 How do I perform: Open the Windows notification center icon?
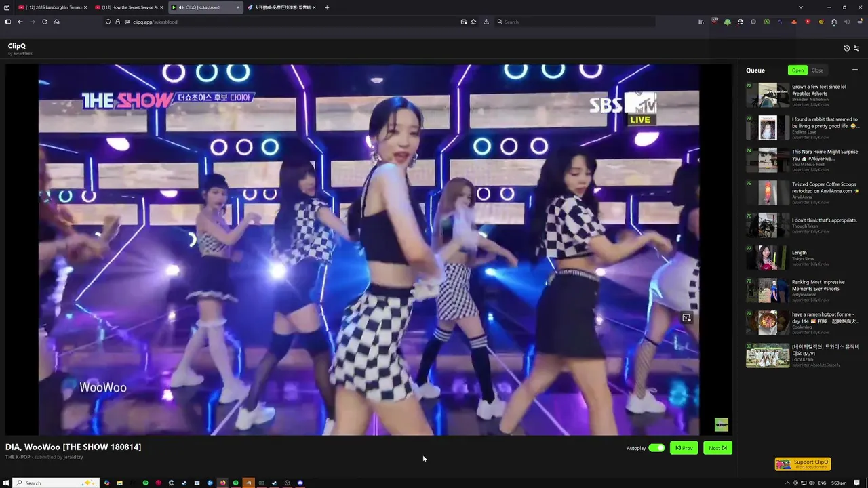[x=856, y=483]
